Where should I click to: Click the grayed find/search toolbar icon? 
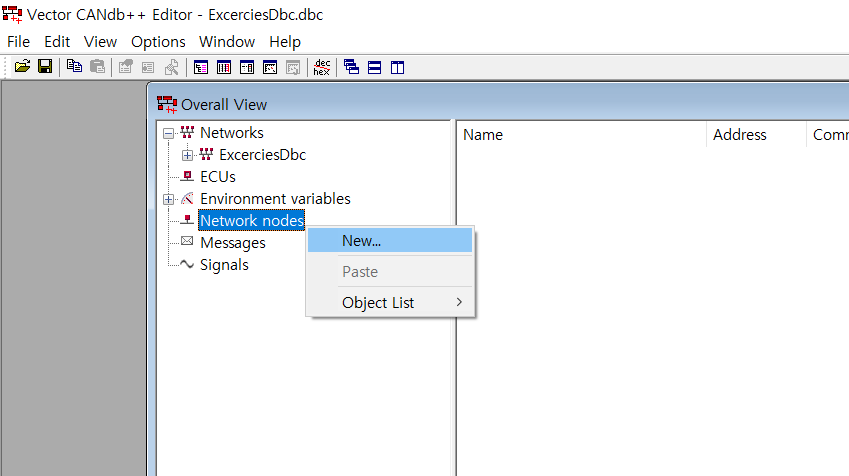[172, 67]
